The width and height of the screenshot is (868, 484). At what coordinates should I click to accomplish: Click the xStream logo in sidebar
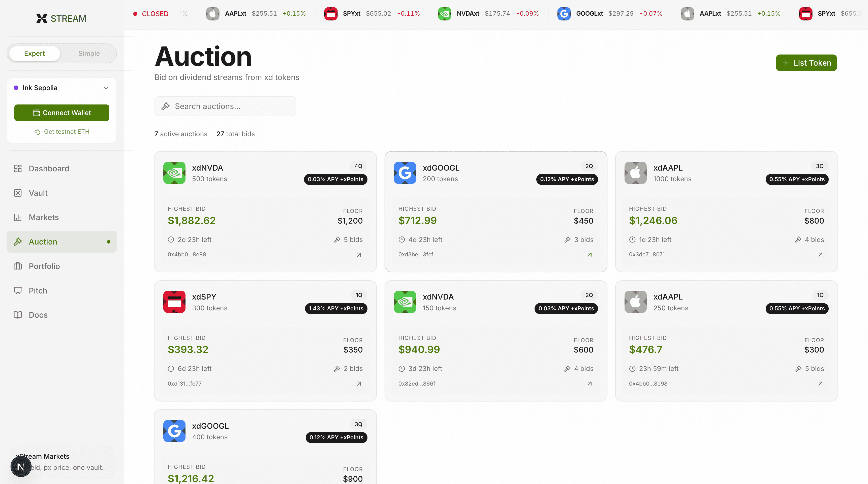click(61, 18)
